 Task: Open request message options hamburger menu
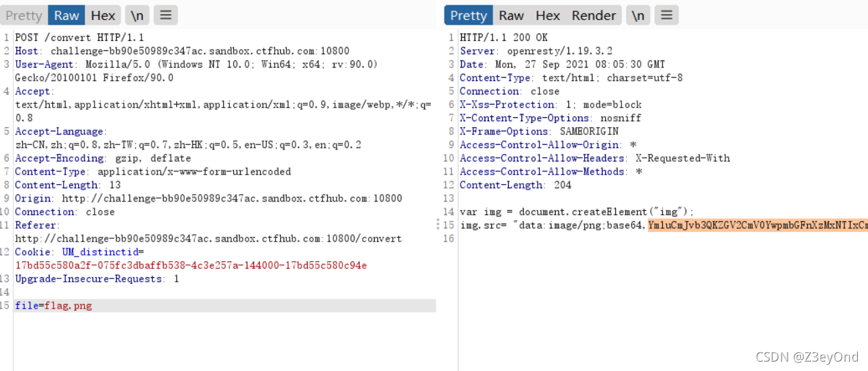click(x=166, y=15)
